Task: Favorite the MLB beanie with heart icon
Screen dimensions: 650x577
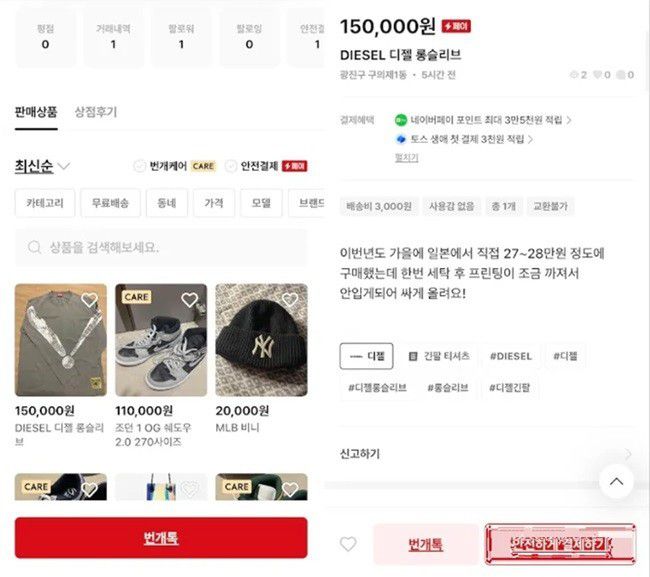Action: pos(290,299)
